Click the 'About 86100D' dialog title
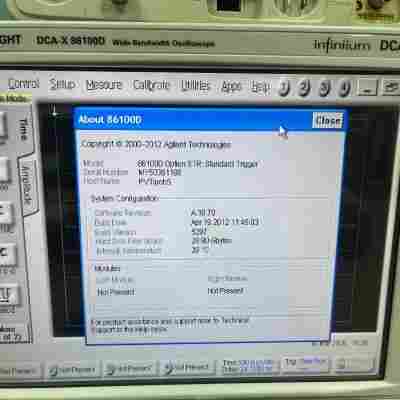Screen dimensions: 400x400 (x=110, y=120)
